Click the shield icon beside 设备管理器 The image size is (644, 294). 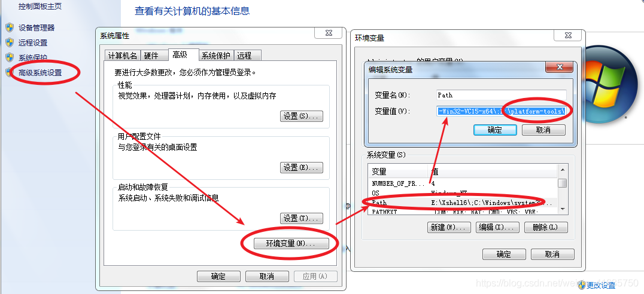coord(10,28)
